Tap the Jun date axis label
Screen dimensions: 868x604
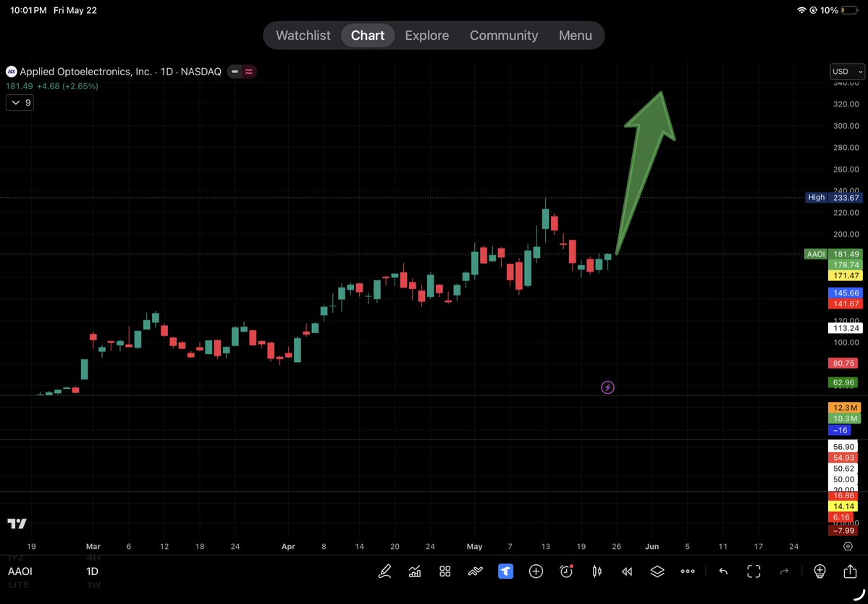652,546
